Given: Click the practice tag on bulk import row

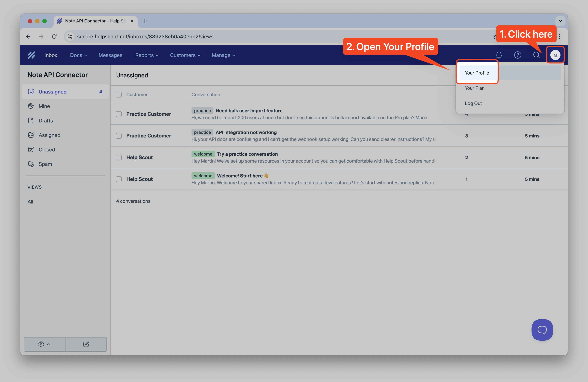Looking at the screenshot, I should (x=202, y=111).
